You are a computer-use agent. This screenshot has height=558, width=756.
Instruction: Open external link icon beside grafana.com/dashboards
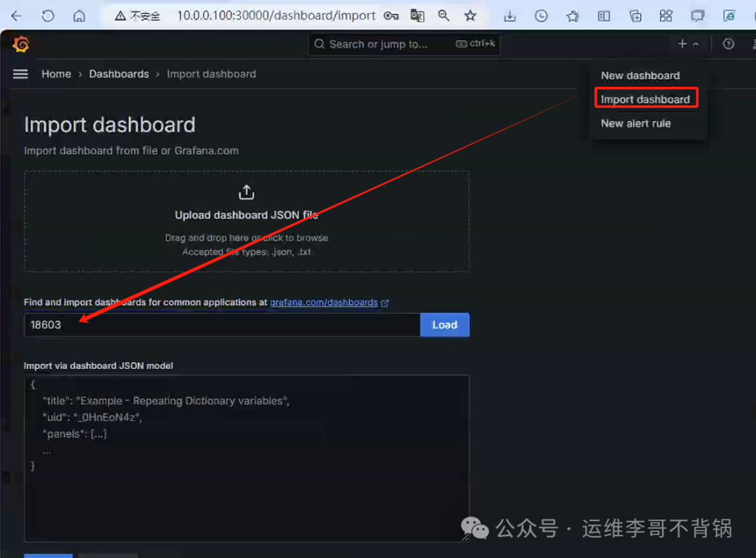click(x=385, y=303)
